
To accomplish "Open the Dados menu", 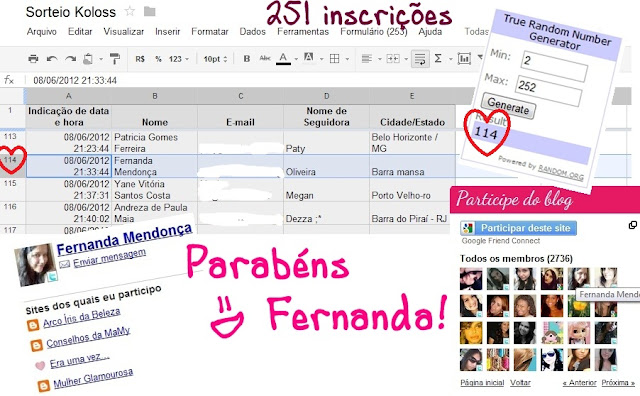I will coord(253,31).
